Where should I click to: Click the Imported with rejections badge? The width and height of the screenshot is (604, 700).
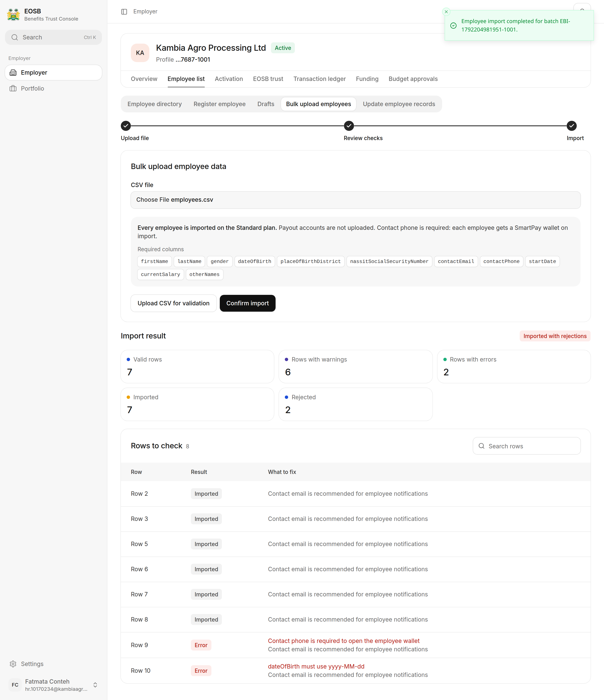tap(555, 336)
